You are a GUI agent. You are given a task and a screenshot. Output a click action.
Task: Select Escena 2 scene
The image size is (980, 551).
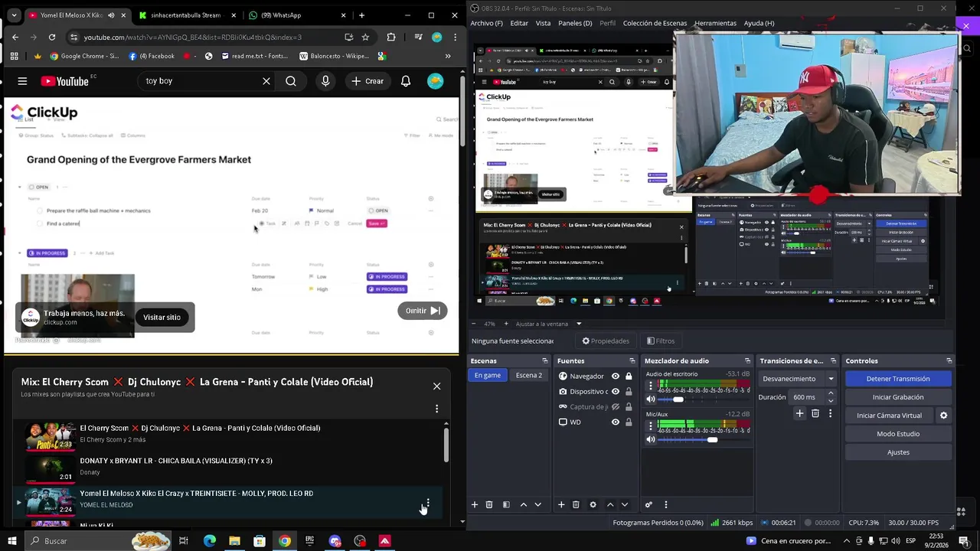point(528,376)
